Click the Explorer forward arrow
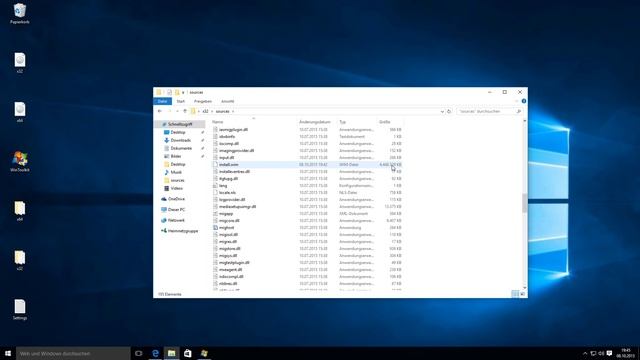Viewport: 640px width, 360px height. pos(169,111)
